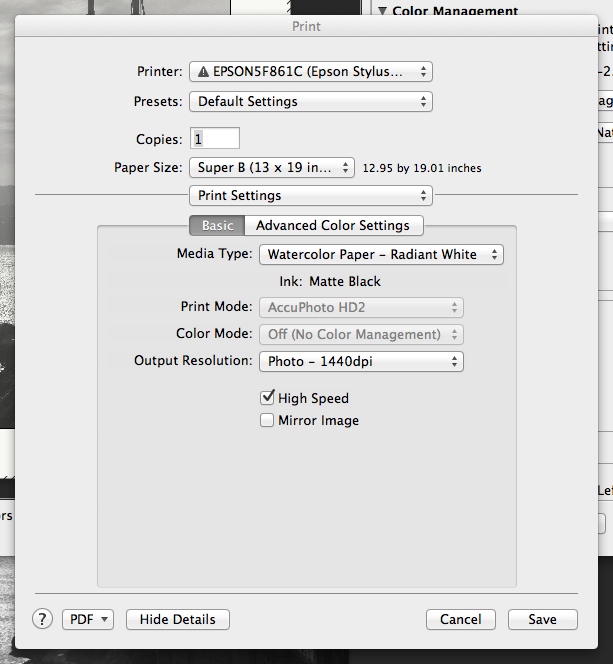Viewport: 613px width, 664px height.
Task: Cancel the print dialog
Action: (460, 620)
